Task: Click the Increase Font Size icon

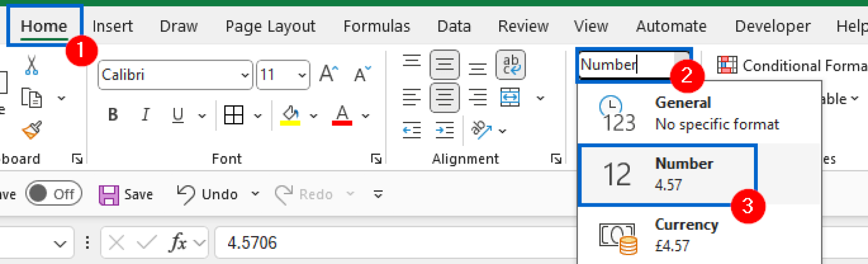Action: click(x=329, y=73)
